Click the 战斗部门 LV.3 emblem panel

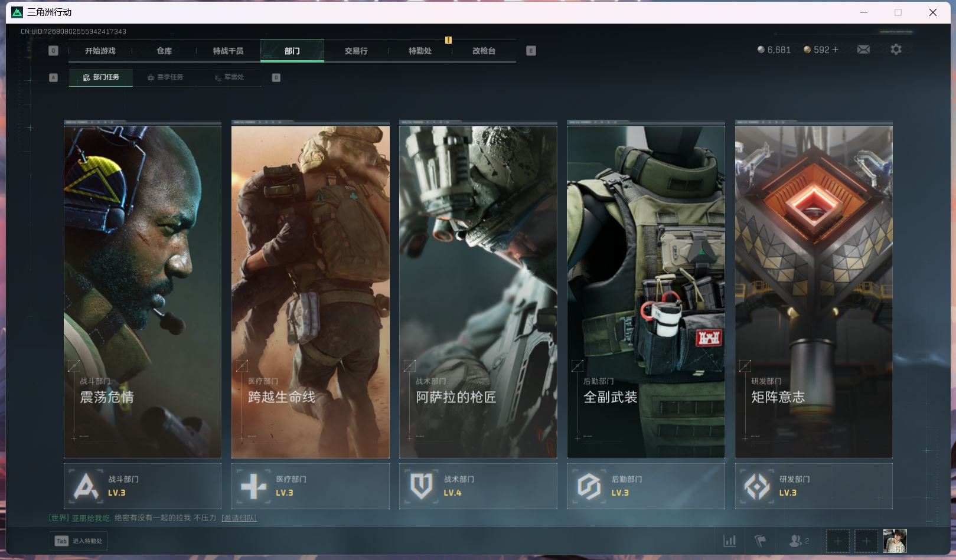click(x=142, y=486)
